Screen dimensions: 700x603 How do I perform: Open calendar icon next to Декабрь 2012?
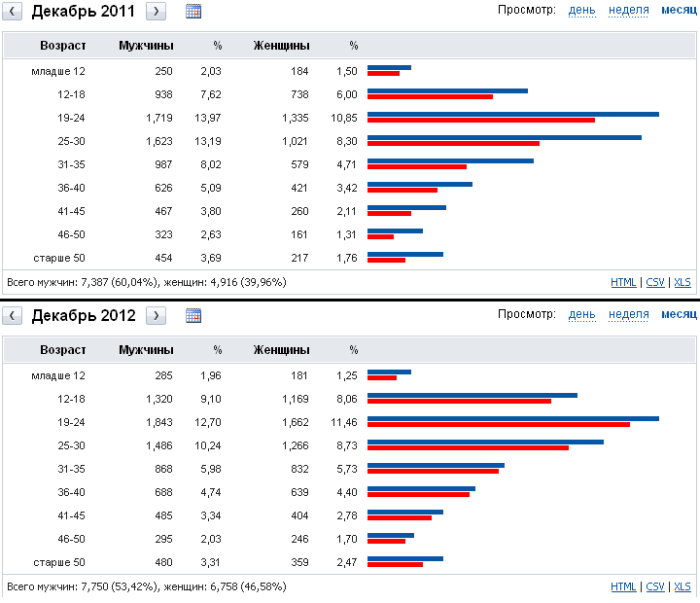tap(193, 315)
